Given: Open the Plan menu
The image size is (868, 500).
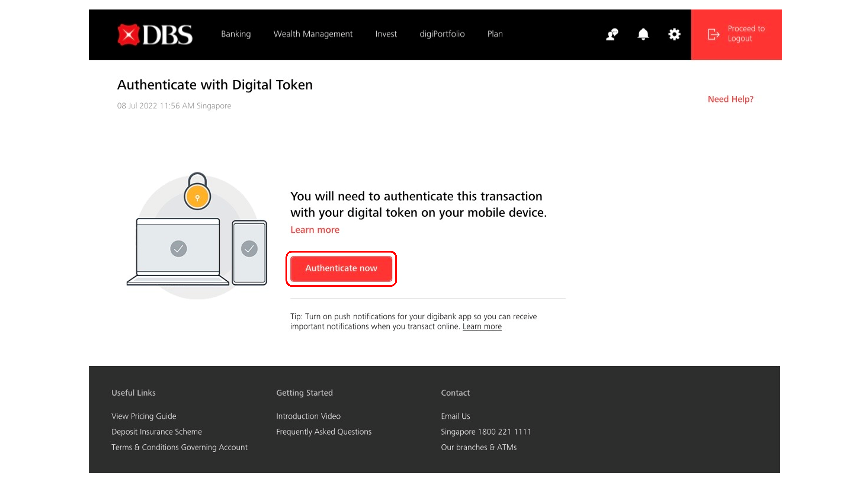Looking at the screenshot, I should [495, 34].
